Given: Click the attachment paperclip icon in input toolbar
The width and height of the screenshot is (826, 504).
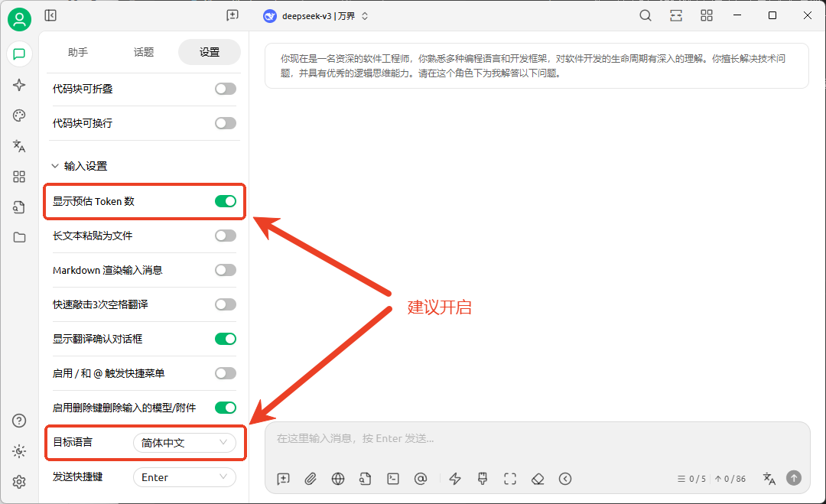Looking at the screenshot, I should point(311,479).
